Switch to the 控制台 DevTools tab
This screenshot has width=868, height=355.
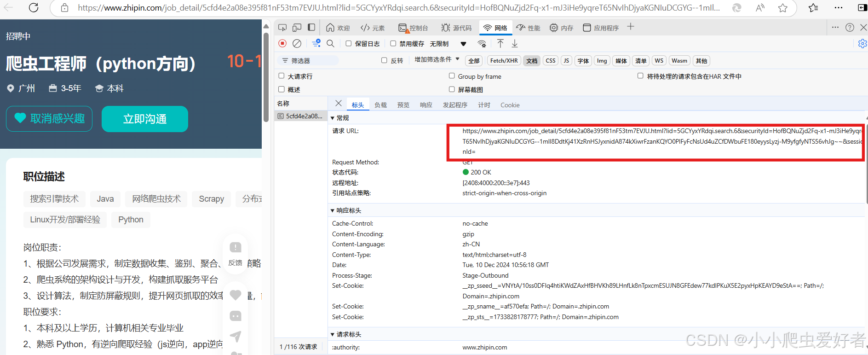tap(413, 28)
